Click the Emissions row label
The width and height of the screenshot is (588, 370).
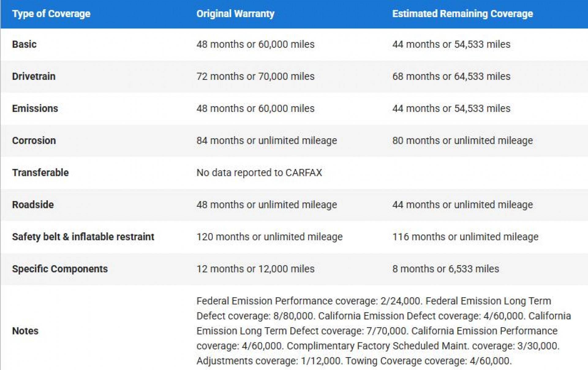point(35,108)
